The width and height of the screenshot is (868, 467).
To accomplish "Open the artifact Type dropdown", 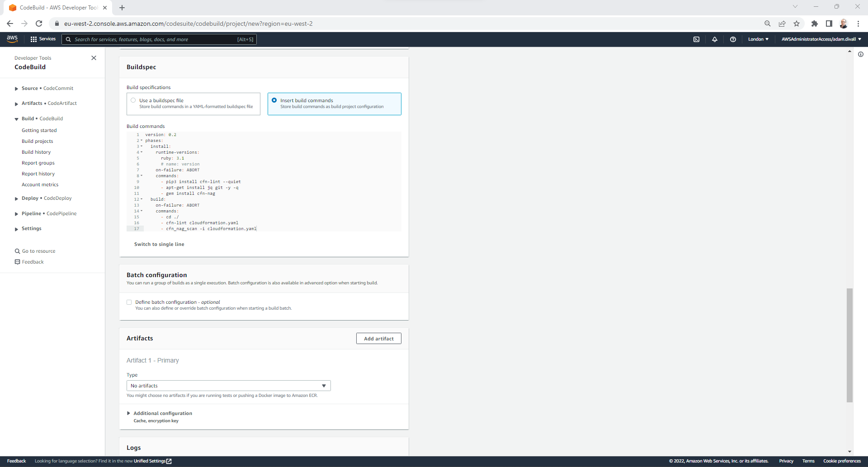I will point(229,386).
